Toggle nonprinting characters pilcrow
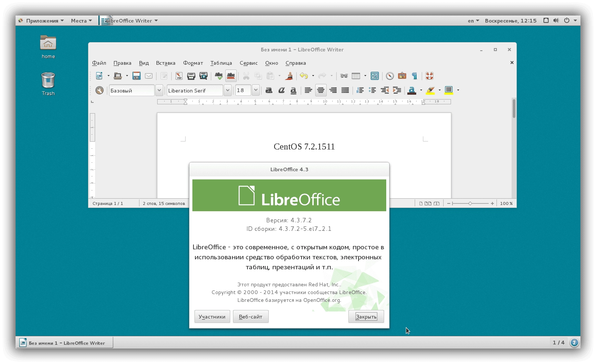596x364 pixels. 414,76
